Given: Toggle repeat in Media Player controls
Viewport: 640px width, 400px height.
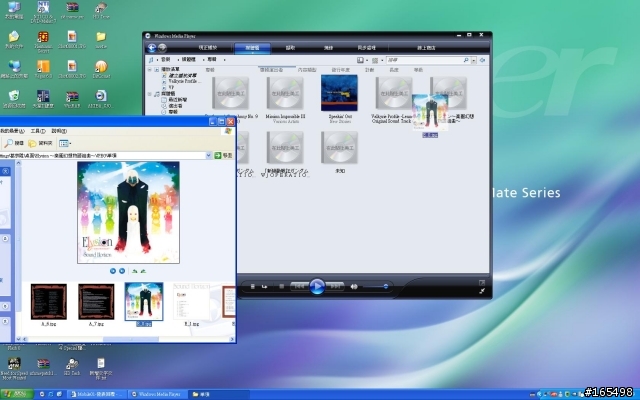Looking at the screenshot, I should pyautogui.click(x=264, y=287).
